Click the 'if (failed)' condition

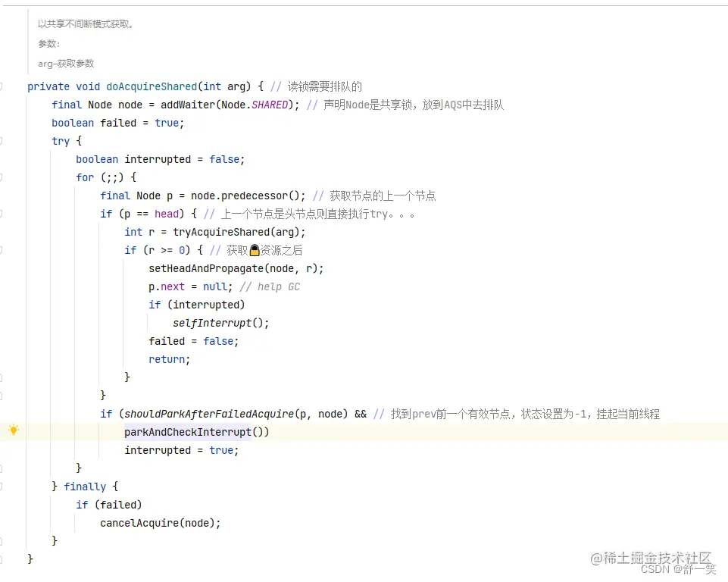pos(109,505)
